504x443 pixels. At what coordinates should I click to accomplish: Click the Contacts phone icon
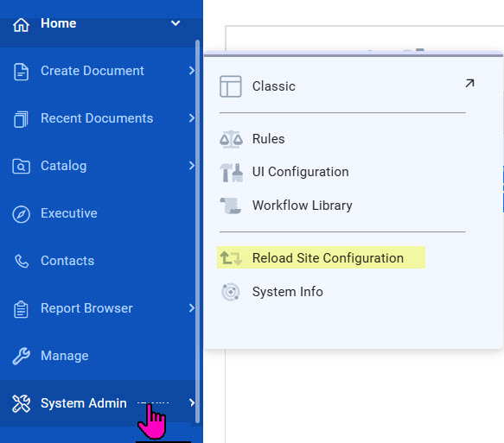pyautogui.click(x=22, y=261)
